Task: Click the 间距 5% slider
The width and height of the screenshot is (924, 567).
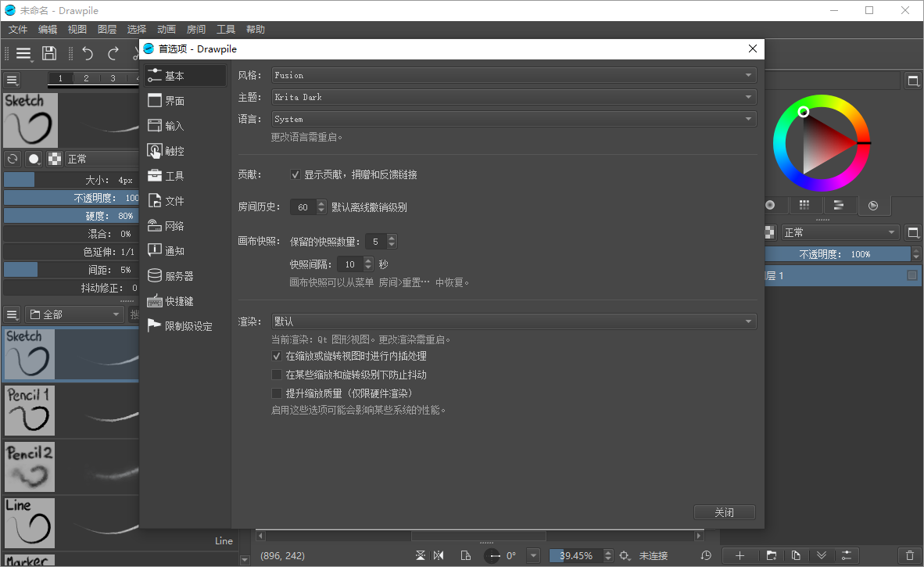Action: coord(71,270)
